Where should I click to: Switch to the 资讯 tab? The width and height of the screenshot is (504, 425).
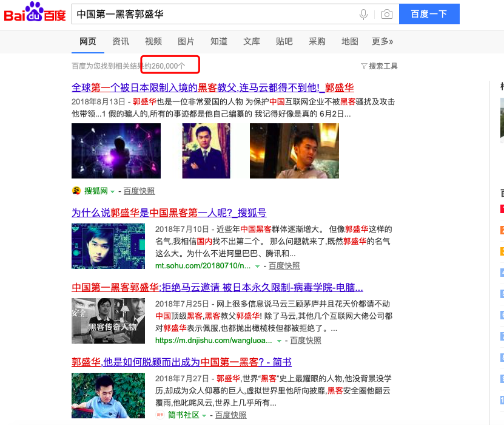point(121,41)
